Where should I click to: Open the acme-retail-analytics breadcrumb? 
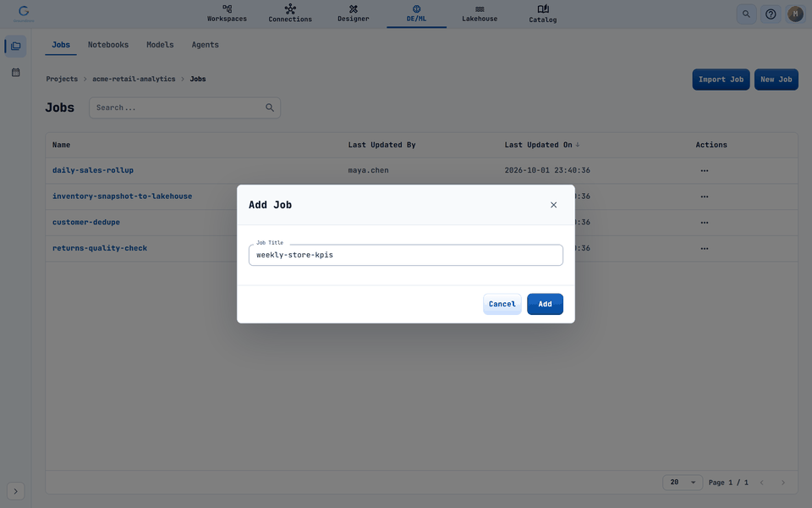134,79
